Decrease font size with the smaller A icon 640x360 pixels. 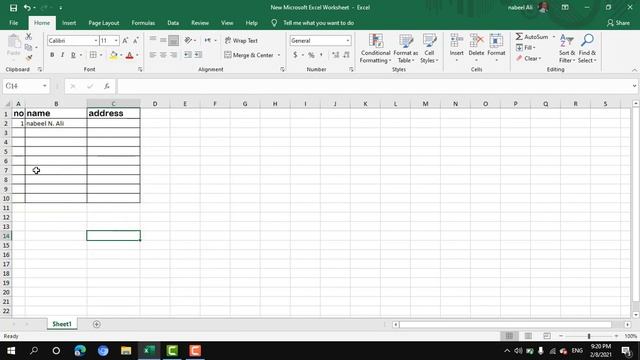click(x=136, y=40)
